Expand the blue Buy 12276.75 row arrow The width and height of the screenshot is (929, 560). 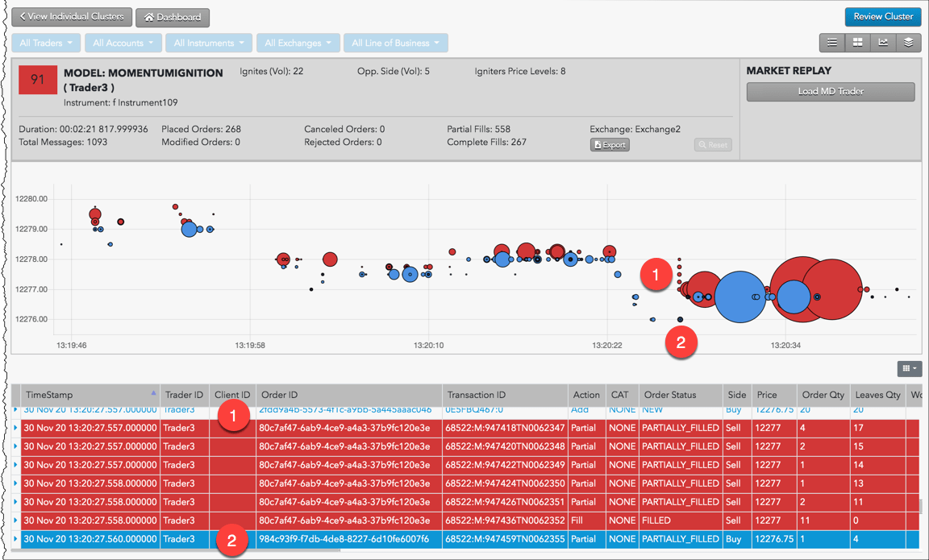click(x=15, y=539)
